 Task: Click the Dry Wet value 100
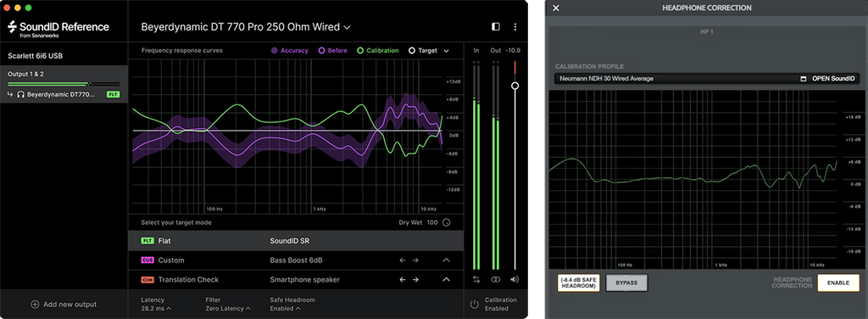(x=432, y=222)
